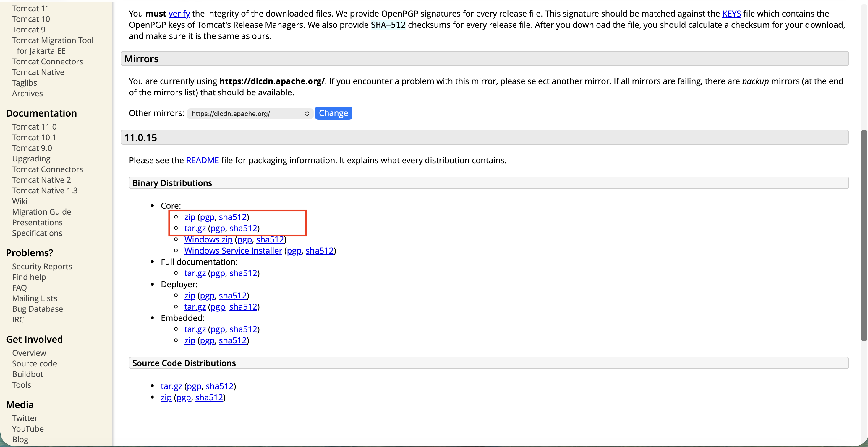Open the verify integrity link

[x=179, y=14]
